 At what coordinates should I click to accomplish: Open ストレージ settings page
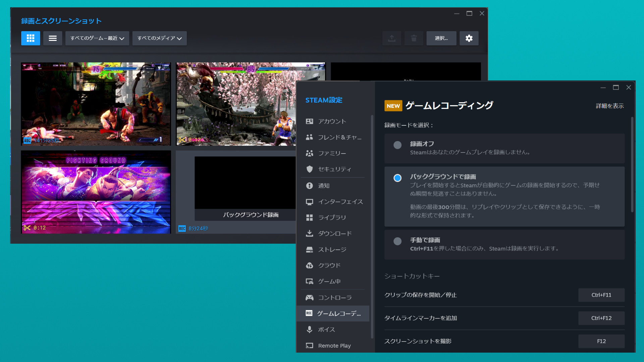[333, 249]
